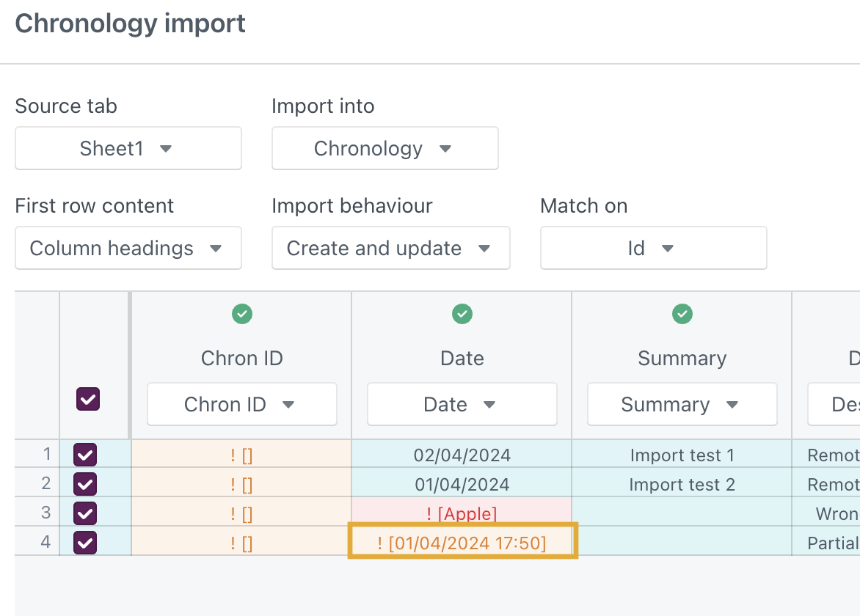Toggle the row 4 checkbox
Image resolution: width=860 pixels, height=616 pixels.
86,543
